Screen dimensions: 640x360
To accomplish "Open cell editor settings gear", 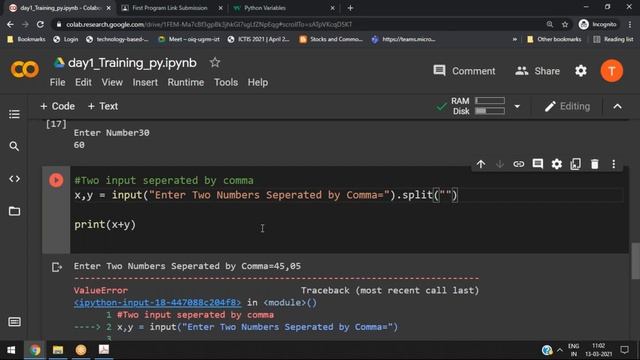I will pyautogui.click(x=557, y=164).
